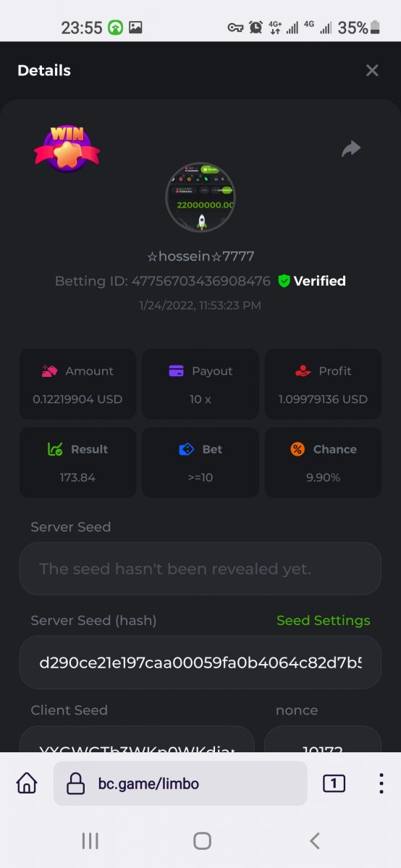Tap the nonce value field
The image size is (401, 868).
click(323, 739)
